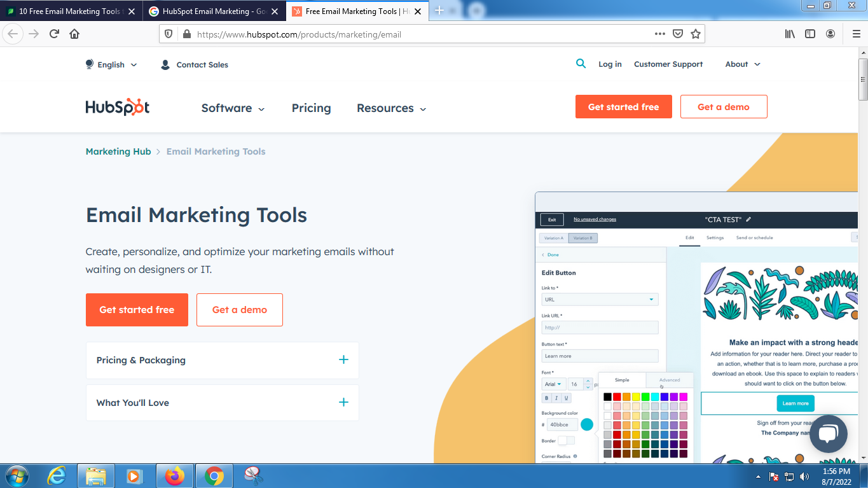The image size is (868, 488).
Task: Reload the page with refresh icon
Action: [54, 34]
